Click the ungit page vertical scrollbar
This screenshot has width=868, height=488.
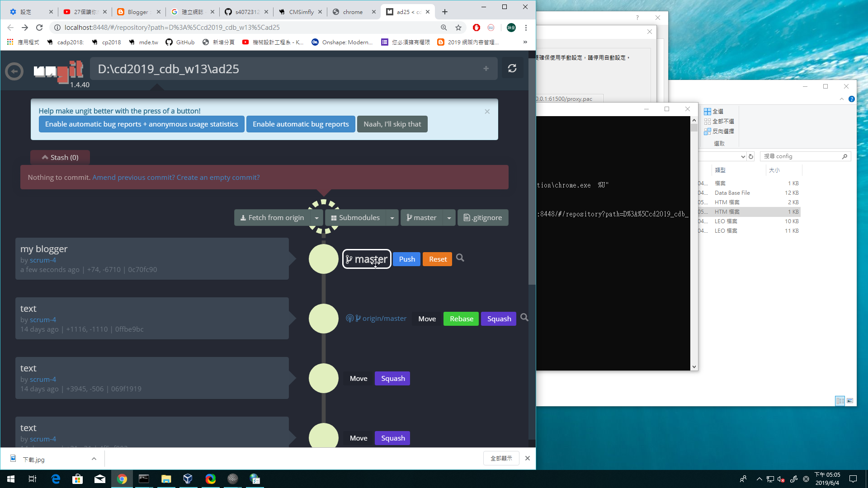(532, 172)
